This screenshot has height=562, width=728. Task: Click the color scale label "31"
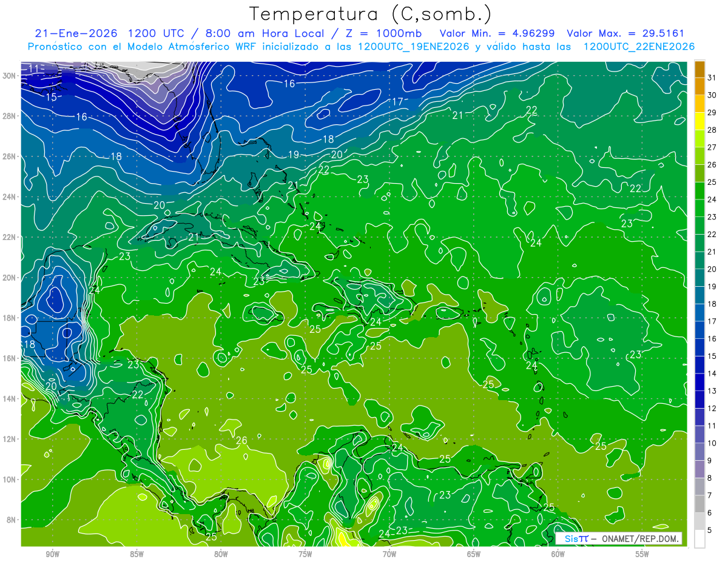coord(712,78)
